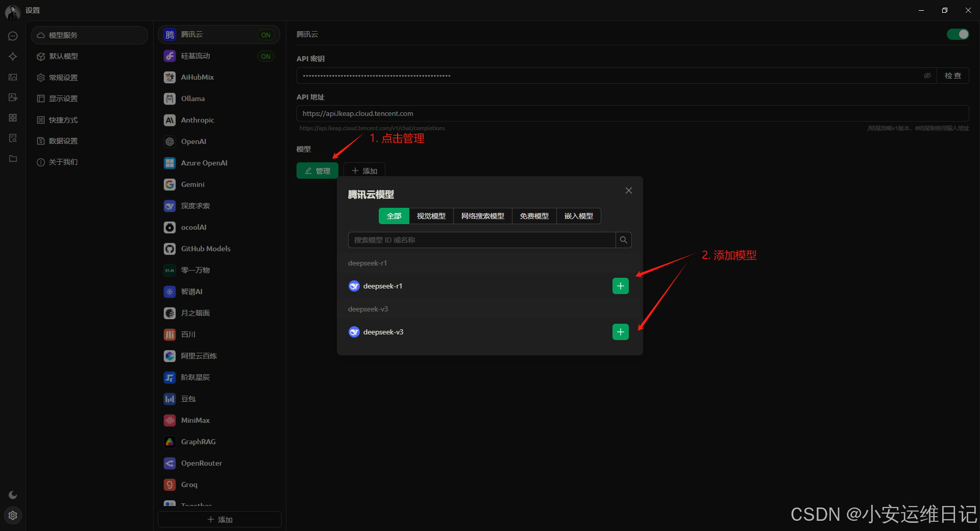This screenshot has height=531, width=980.
Task: Select the 零一万物 provider
Action: point(218,270)
